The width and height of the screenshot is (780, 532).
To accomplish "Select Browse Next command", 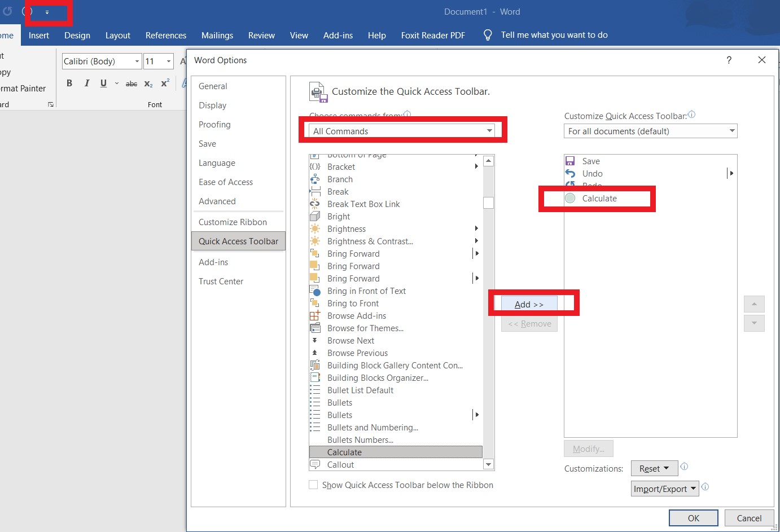I will pyautogui.click(x=396, y=340).
